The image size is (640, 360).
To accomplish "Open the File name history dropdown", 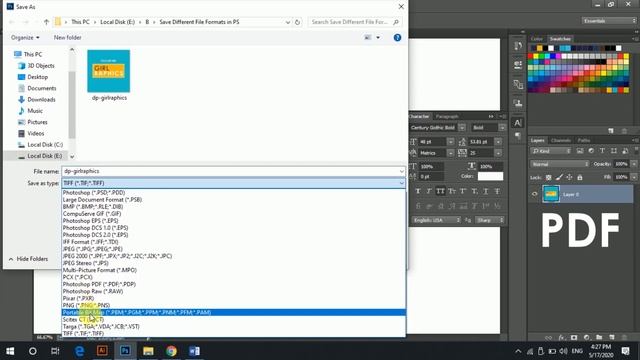I will point(402,171).
